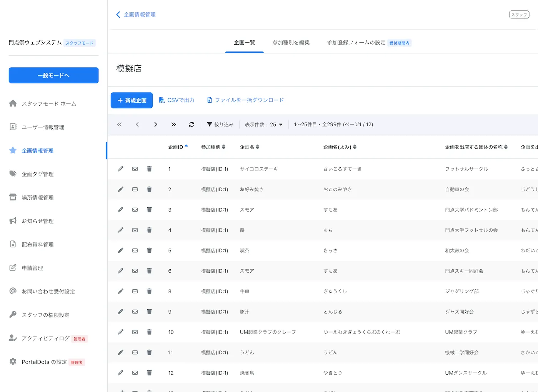
Task: Delete うどん row ID 11
Action: click(x=149, y=352)
